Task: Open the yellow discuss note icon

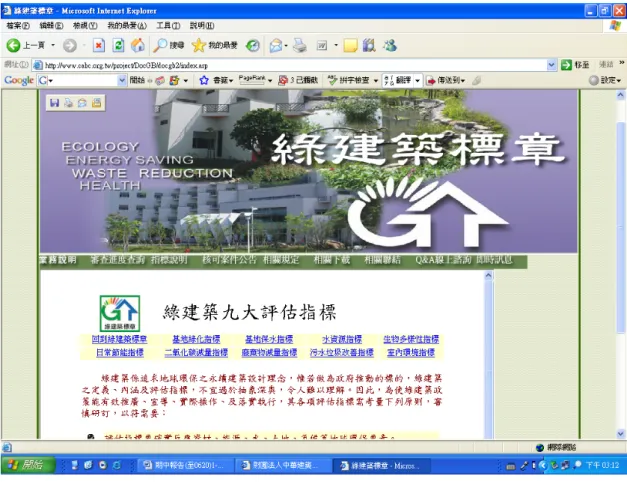Action: tap(350, 46)
